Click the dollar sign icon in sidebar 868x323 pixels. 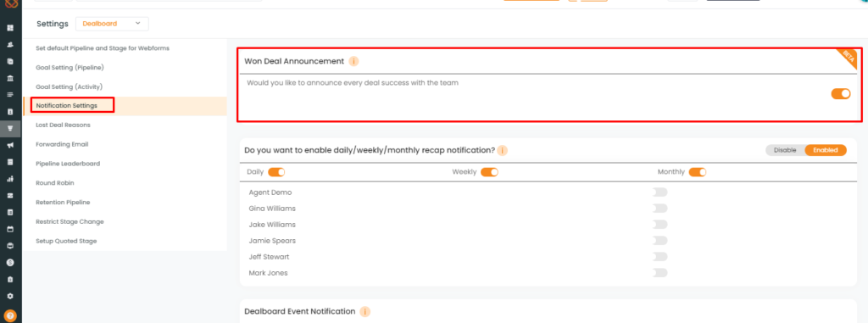10,263
